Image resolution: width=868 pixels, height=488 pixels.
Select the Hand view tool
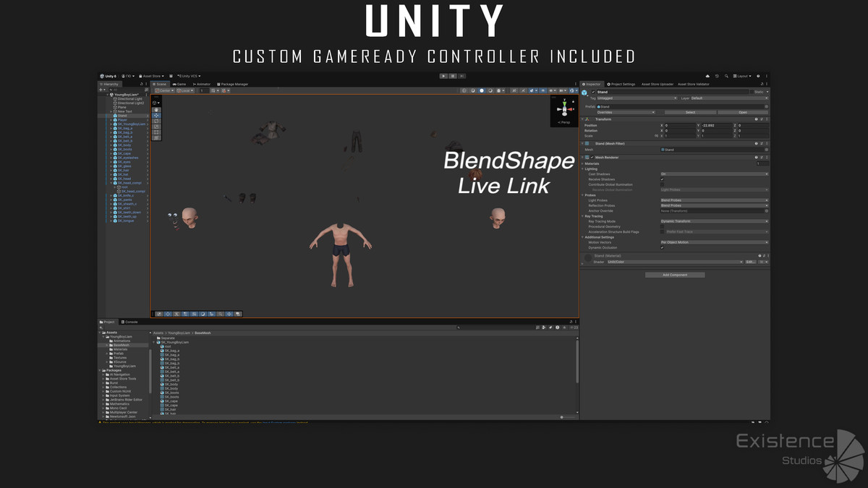coord(156,110)
